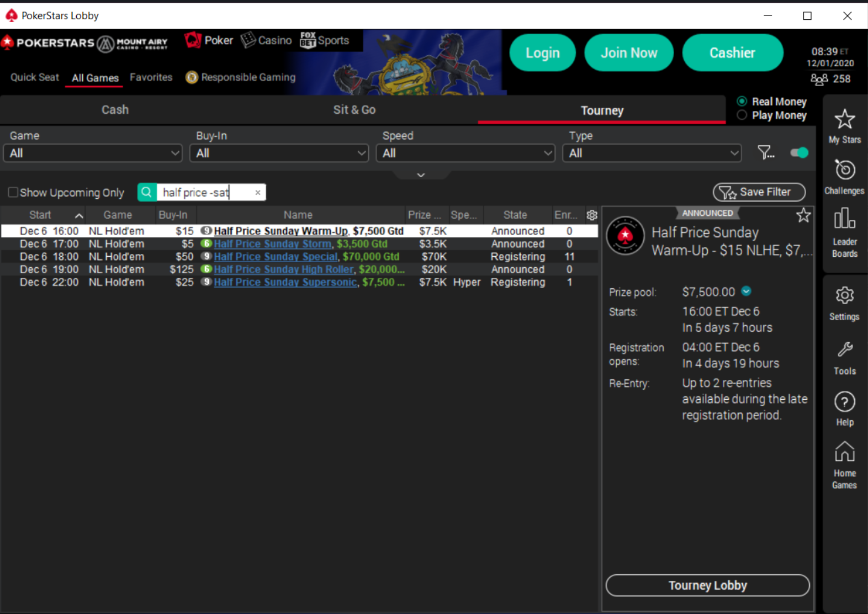868x614 pixels.
Task: Select Half Price Sunday Warm-Up row
Action: pyautogui.click(x=299, y=231)
